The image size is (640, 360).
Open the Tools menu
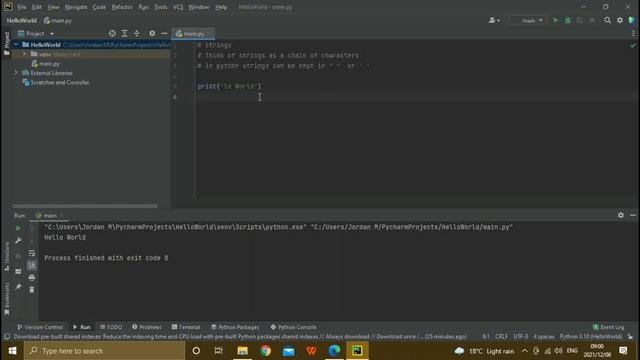[160, 7]
